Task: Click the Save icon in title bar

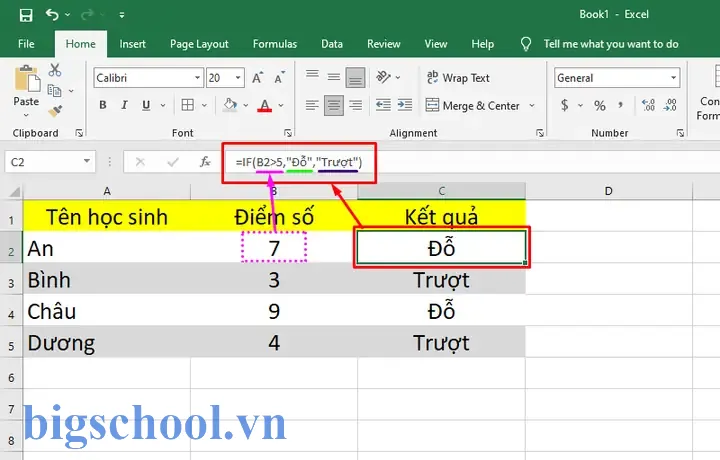Action: pos(26,15)
